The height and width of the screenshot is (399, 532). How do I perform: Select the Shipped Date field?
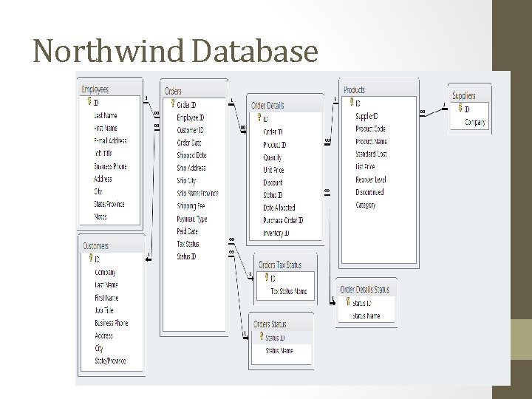click(191, 155)
